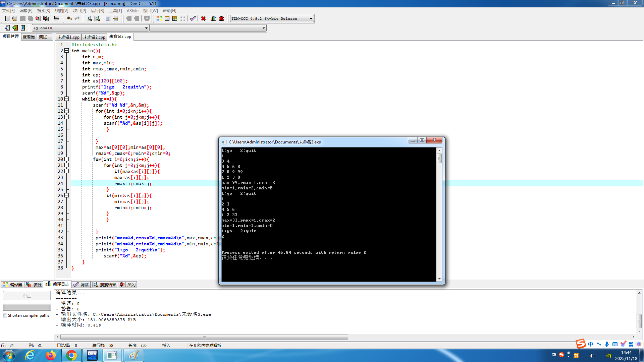Viewport: 644px width, 362px height.
Task: Click the profile analysis bar chart icon
Action: point(214,18)
